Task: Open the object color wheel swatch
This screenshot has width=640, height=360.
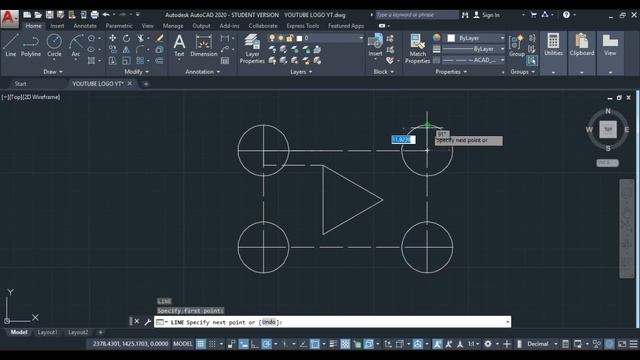Action: tap(437, 38)
